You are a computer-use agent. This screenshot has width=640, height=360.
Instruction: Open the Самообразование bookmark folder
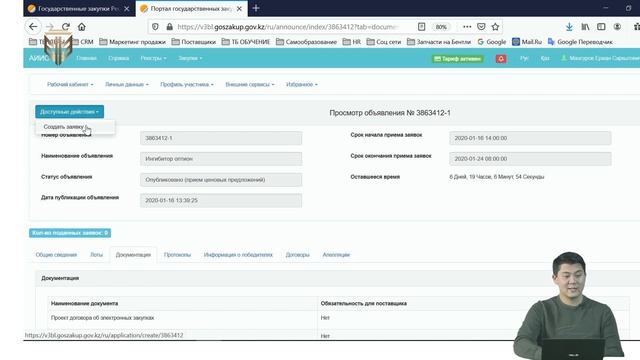tap(307, 42)
